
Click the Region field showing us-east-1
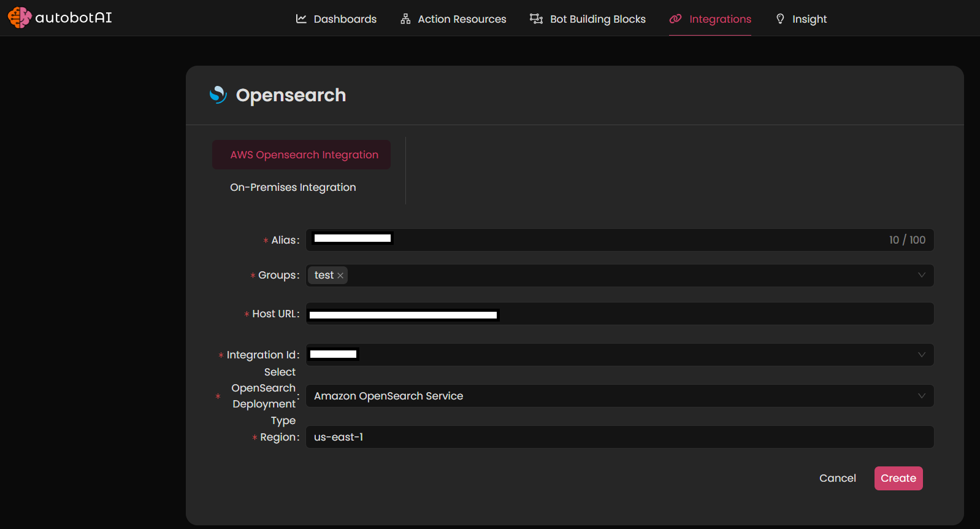click(619, 437)
